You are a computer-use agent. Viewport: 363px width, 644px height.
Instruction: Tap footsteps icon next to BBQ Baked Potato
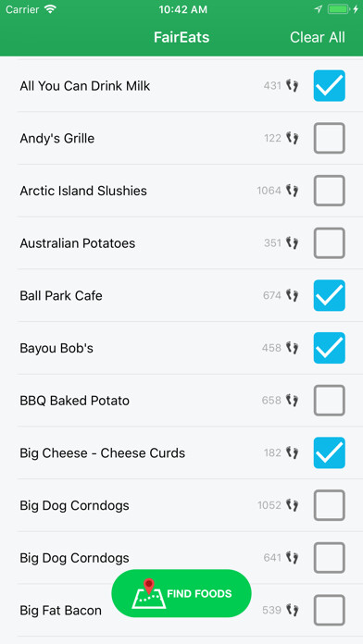pos(293,400)
